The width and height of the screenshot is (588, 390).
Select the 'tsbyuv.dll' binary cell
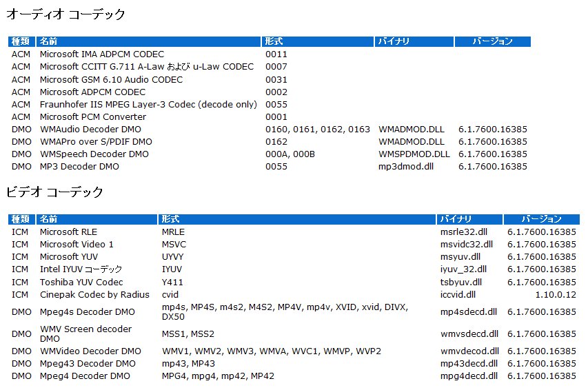pyautogui.click(x=461, y=282)
